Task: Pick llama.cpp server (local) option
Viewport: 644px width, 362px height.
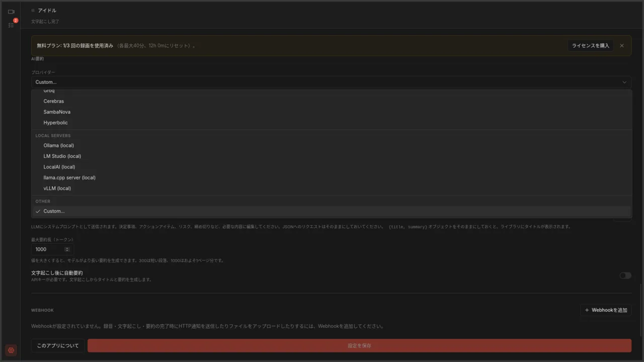Action: (331, 177)
